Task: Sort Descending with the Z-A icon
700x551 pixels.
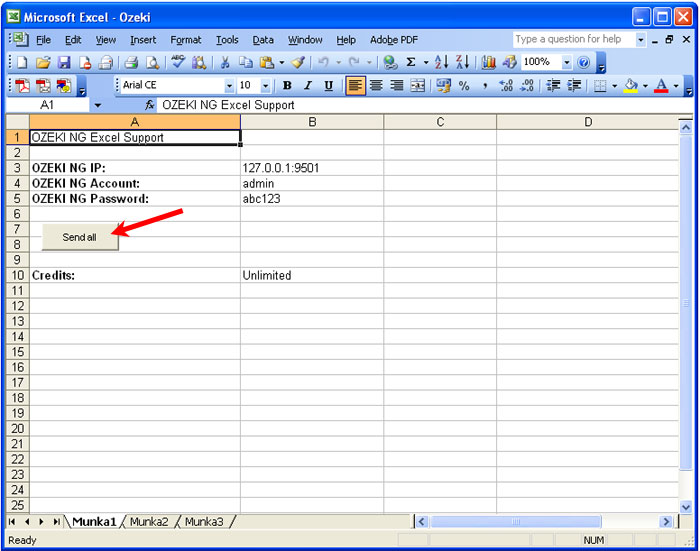Action: (x=462, y=63)
